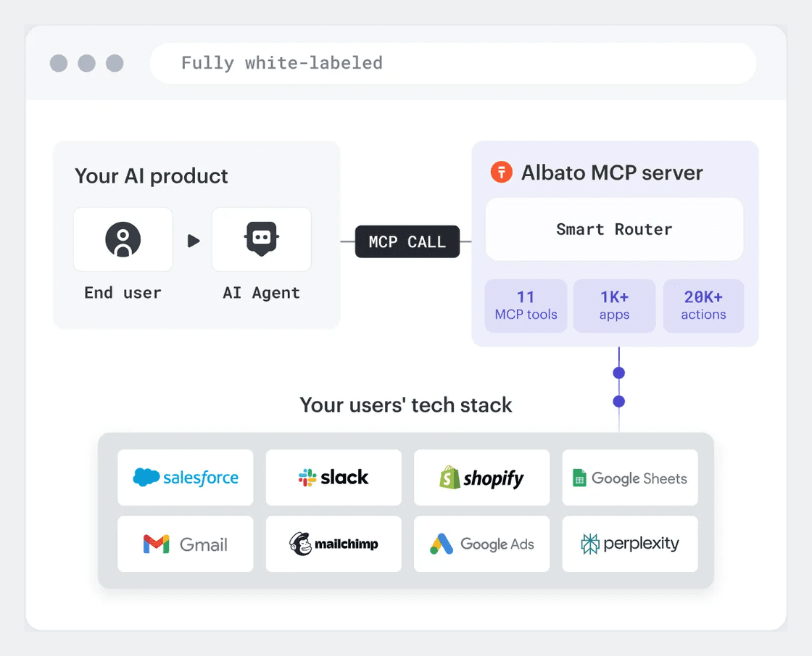Click the Google Sheets green icon
The image size is (812, 656).
tap(579, 478)
